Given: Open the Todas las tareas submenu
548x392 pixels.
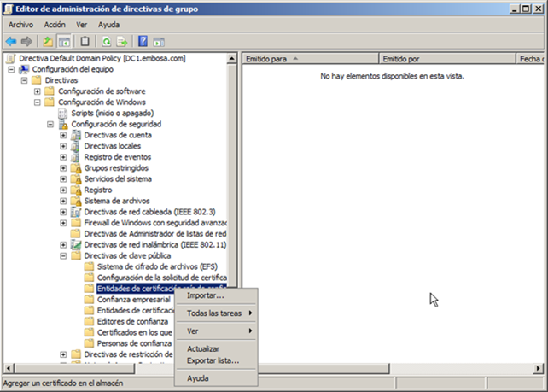Looking at the screenshot, I should [x=213, y=313].
